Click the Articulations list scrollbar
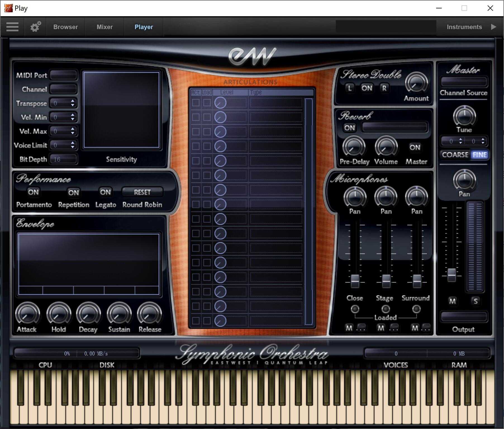The image size is (504, 429). pyautogui.click(x=308, y=211)
